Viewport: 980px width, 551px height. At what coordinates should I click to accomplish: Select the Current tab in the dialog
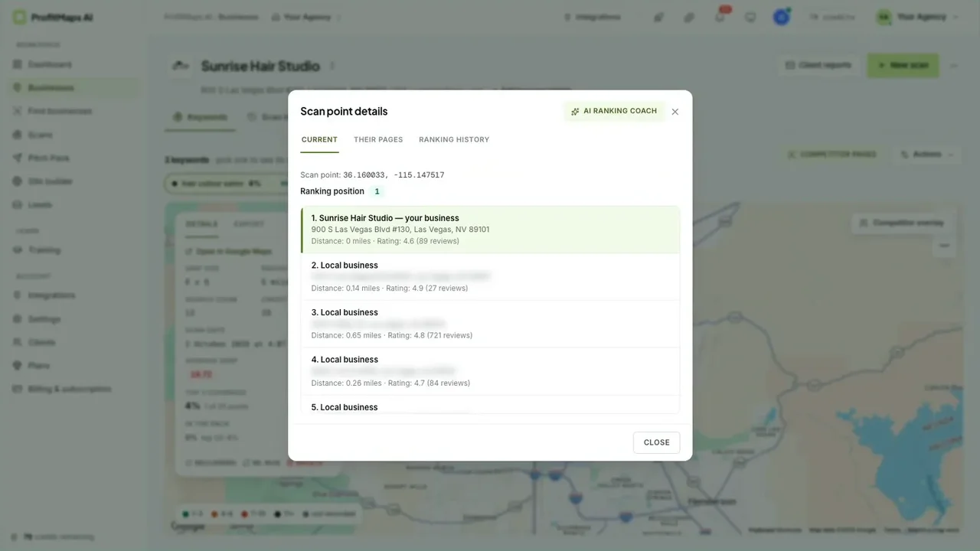[319, 139]
